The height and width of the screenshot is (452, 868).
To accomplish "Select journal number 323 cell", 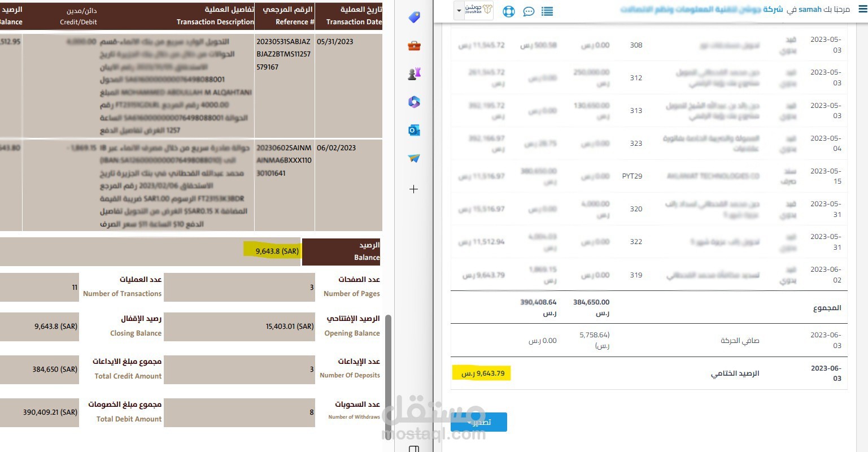I will click(636, 144).
